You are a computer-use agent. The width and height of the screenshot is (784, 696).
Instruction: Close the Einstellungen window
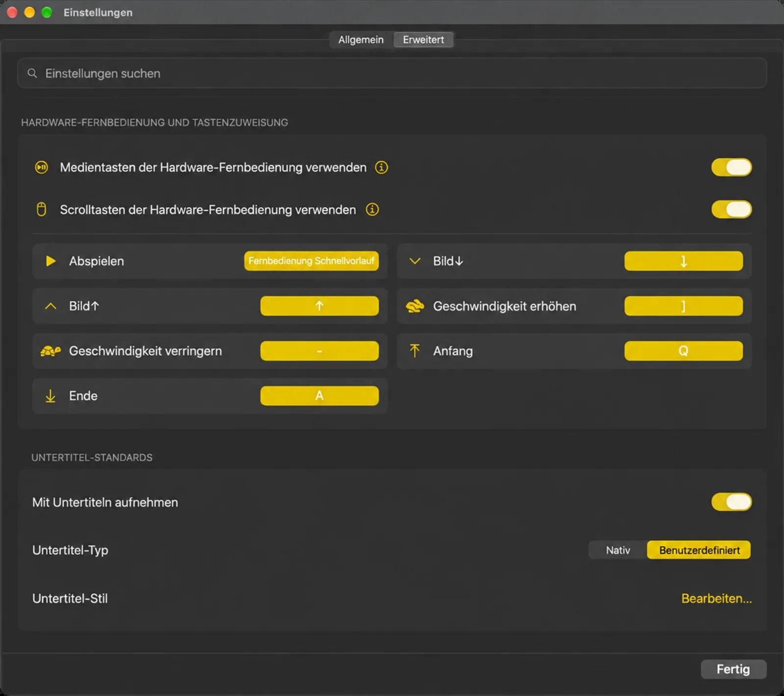point(12,12)
